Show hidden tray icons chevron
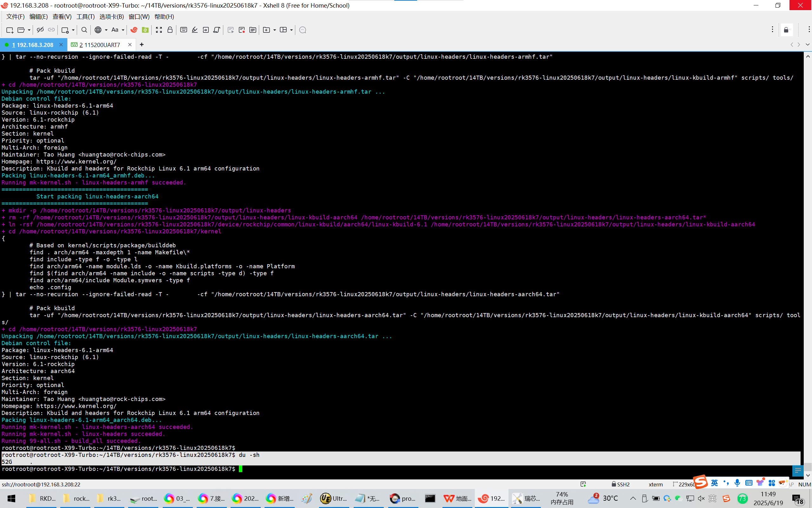Image resolution: width=812 pixels, height=508 pixels. (633, 498)
